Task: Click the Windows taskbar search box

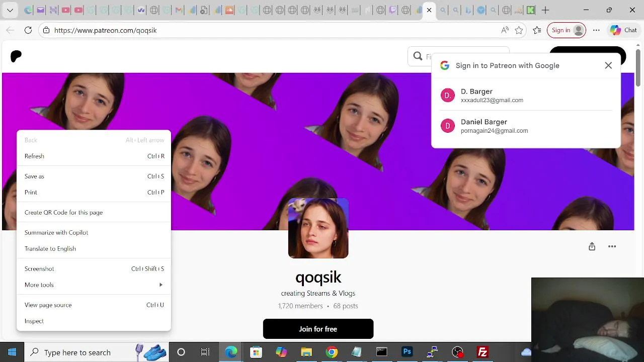Action: [96, 352]
